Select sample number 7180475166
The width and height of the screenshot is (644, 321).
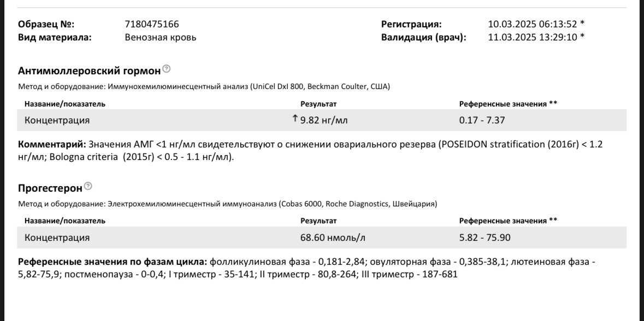[152, 24]
